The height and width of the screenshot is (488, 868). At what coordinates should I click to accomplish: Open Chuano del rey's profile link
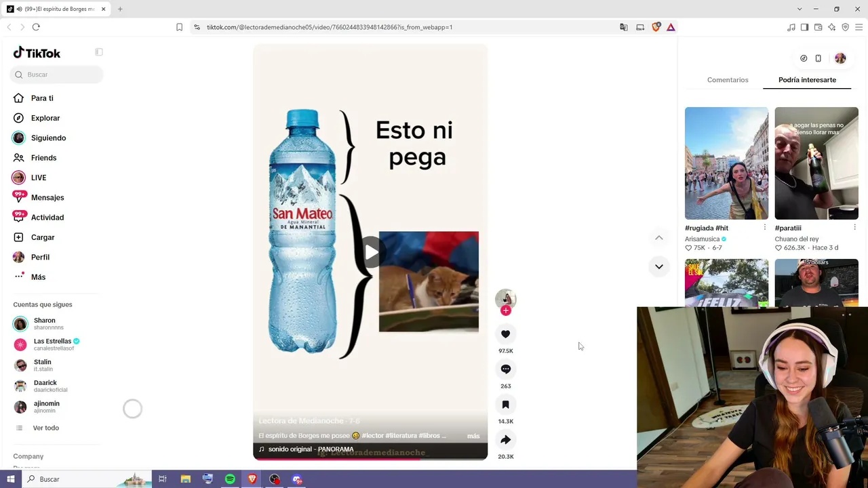[x=797, y=239]
